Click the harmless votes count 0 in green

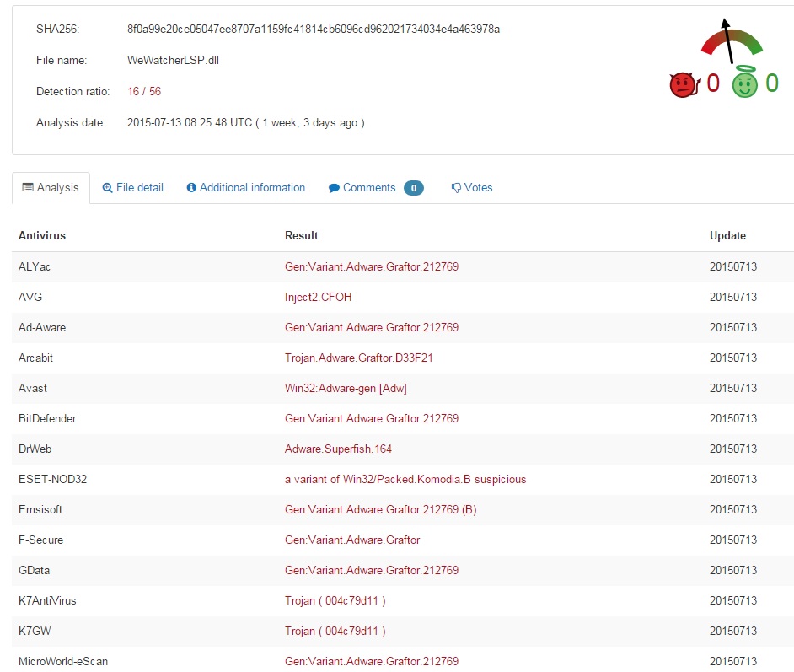coord(772,83)
